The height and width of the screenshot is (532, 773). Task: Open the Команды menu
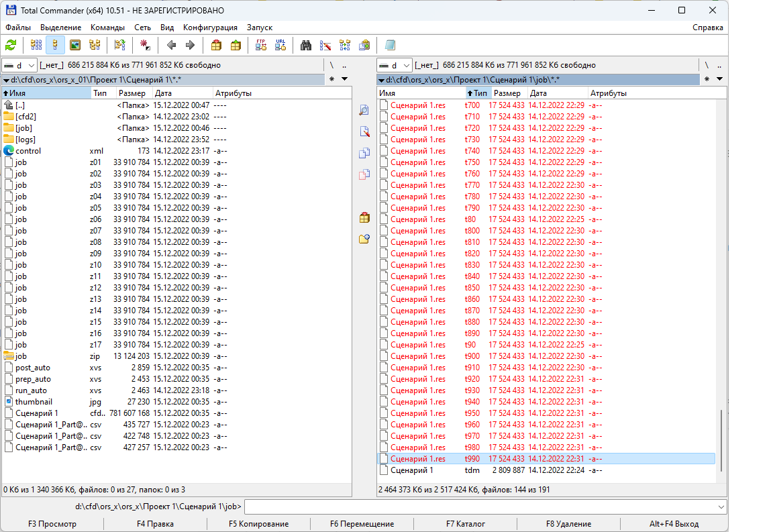[x=107, y=28]
